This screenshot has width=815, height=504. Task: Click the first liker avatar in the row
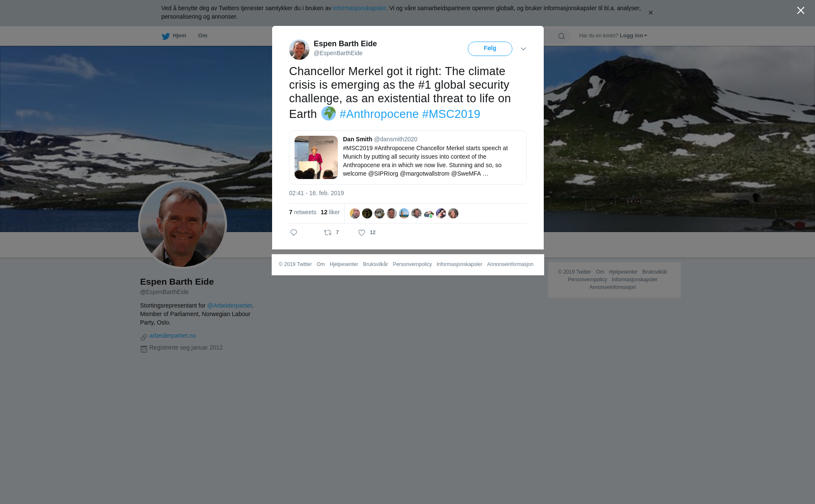coord(355,213)
